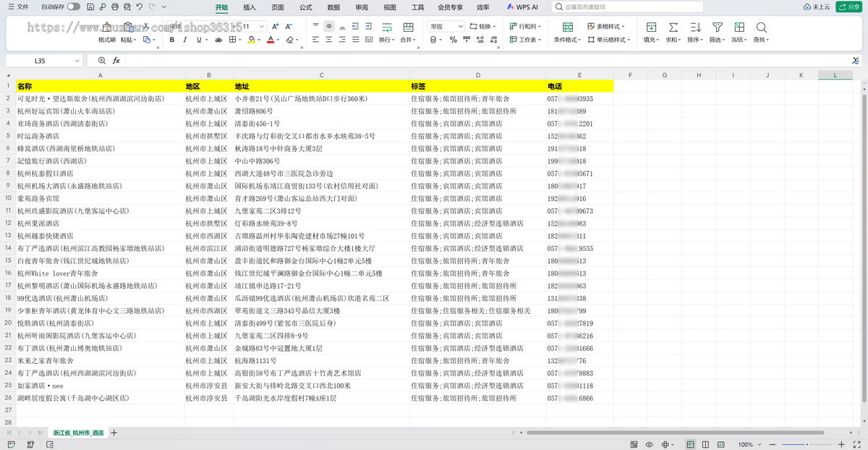Image resolution: width=868 pixels, height=450 pixels.
Task: Open the name box L35 dropdown
Action: [77, 61]
